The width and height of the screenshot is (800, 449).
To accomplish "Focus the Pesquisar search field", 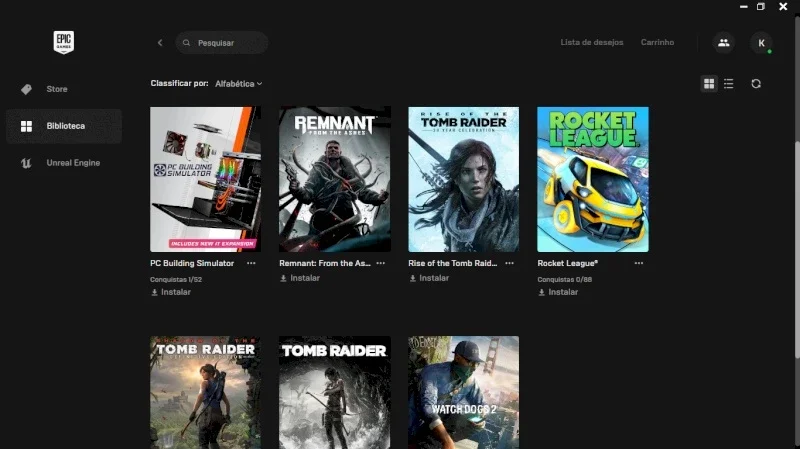I will tap(222, 43).
